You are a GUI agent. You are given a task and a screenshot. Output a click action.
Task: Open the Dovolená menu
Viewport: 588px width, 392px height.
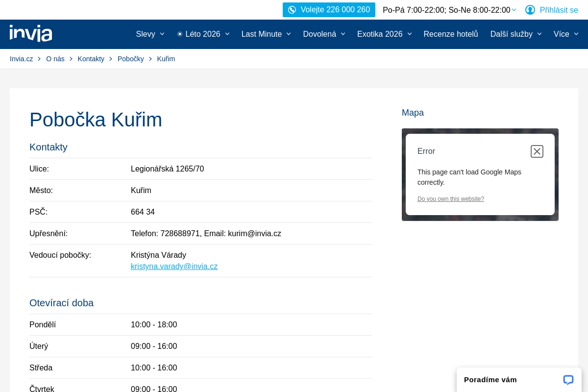click(x=319, y=34)
